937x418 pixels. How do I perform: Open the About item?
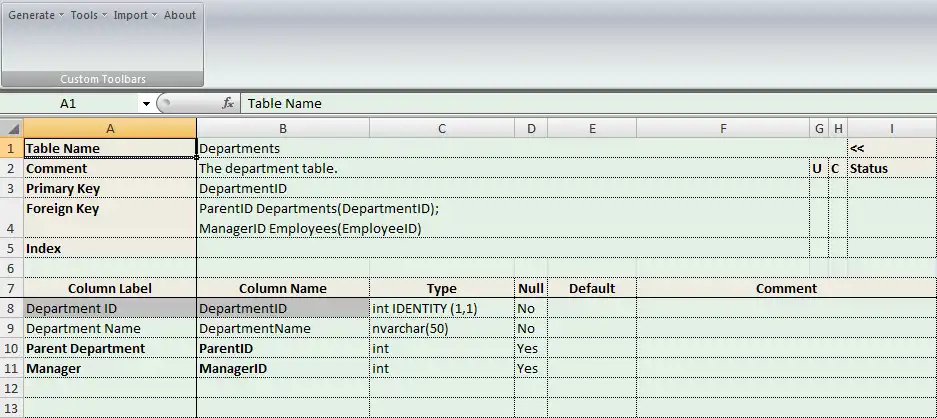(179, 15)
